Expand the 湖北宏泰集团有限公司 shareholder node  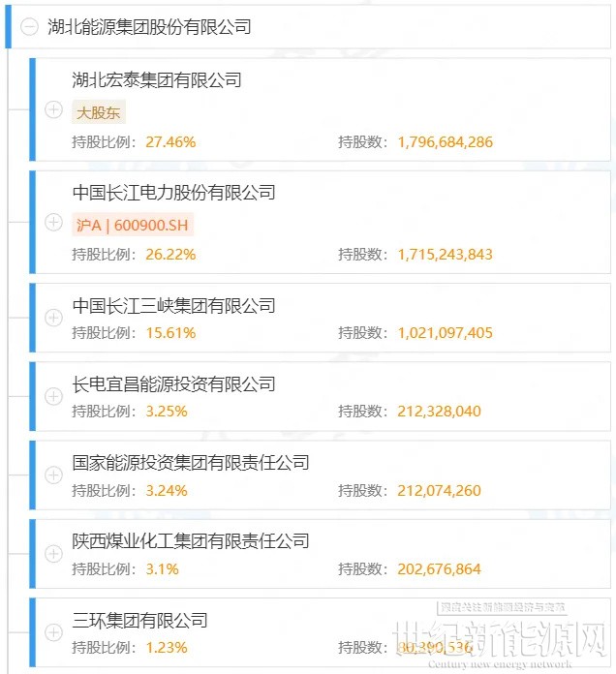coord(53,109)
